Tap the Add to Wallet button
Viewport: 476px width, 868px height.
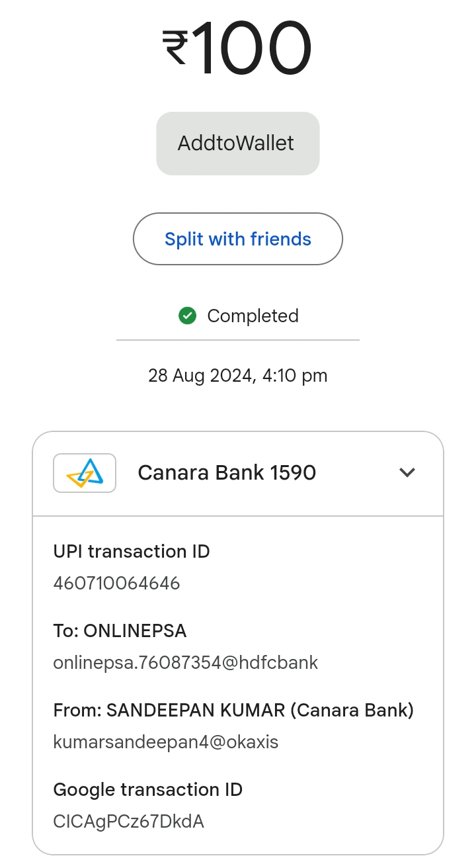[237, 144]
